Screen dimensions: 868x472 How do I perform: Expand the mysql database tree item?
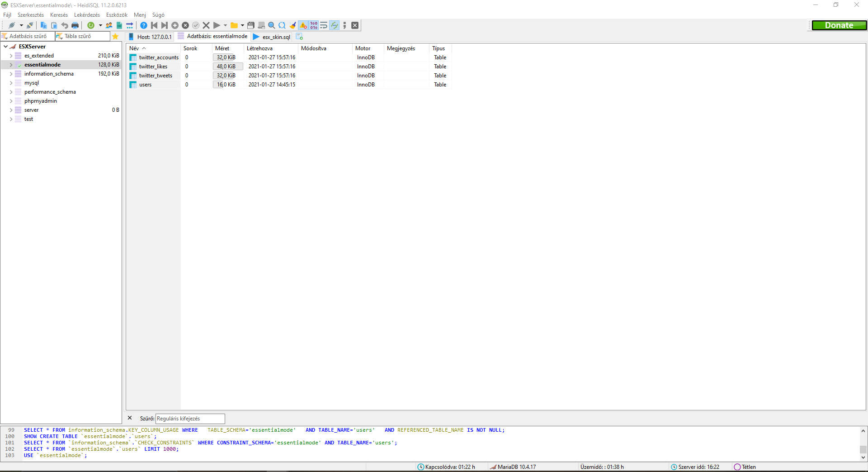click(x=11, y=83)
